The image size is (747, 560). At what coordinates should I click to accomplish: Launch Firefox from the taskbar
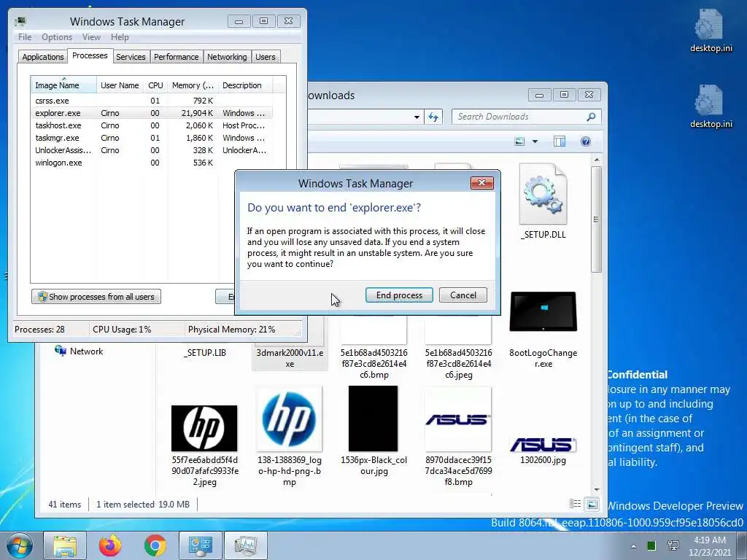pos(110,545)
